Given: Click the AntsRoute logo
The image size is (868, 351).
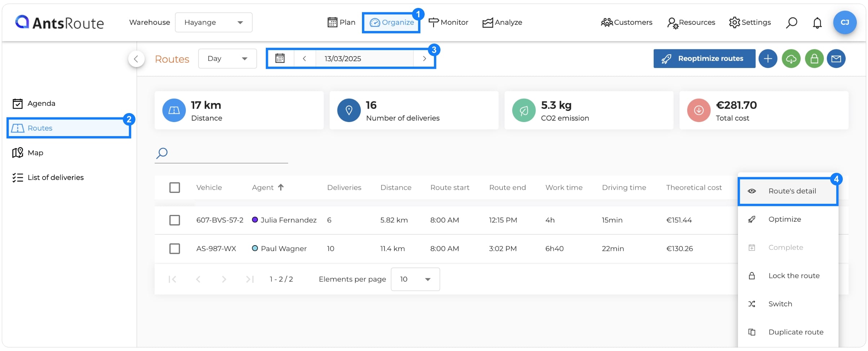Looking at the screenshot, I should 59,23.
